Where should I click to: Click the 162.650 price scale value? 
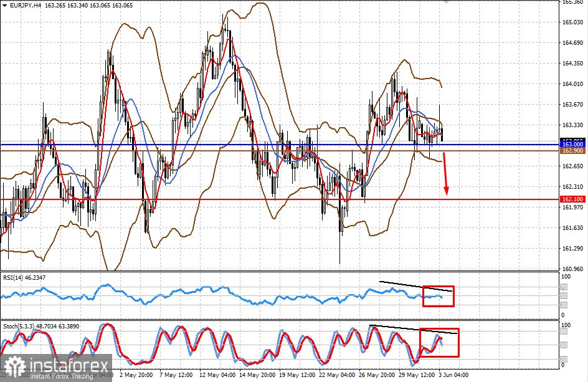(572, 166)
